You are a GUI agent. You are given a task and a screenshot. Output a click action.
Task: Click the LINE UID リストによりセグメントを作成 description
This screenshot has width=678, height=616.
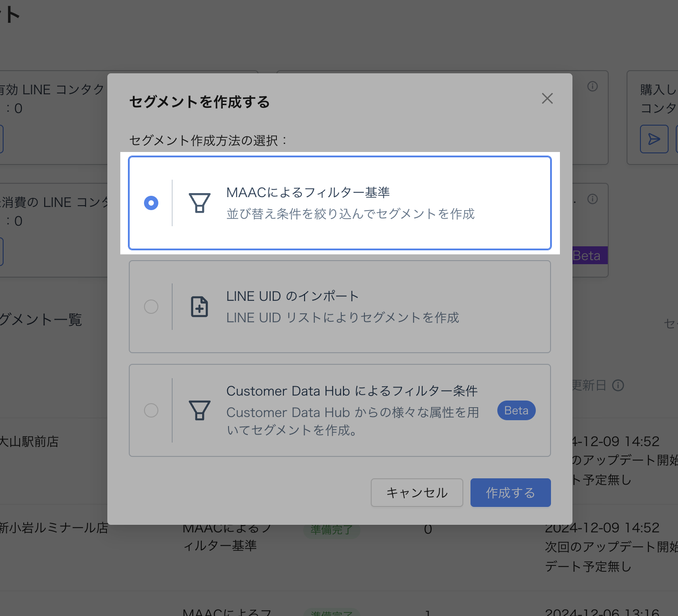tap(343, 317)
